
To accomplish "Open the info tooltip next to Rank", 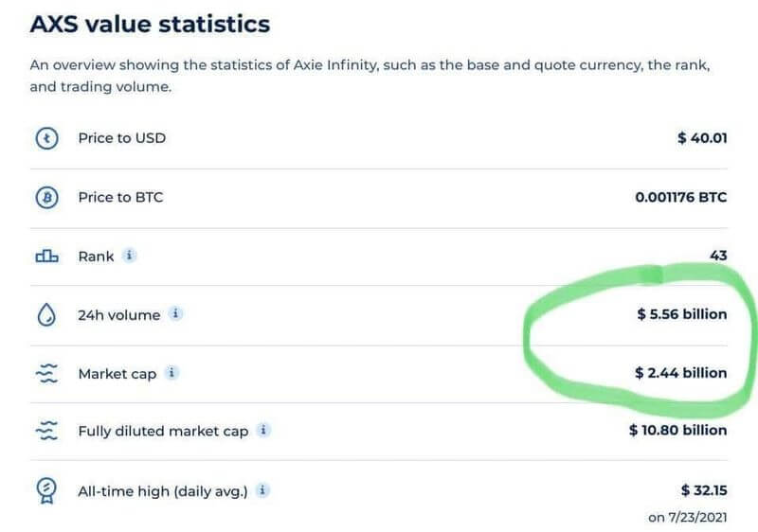I will click(x=129, y=255).
